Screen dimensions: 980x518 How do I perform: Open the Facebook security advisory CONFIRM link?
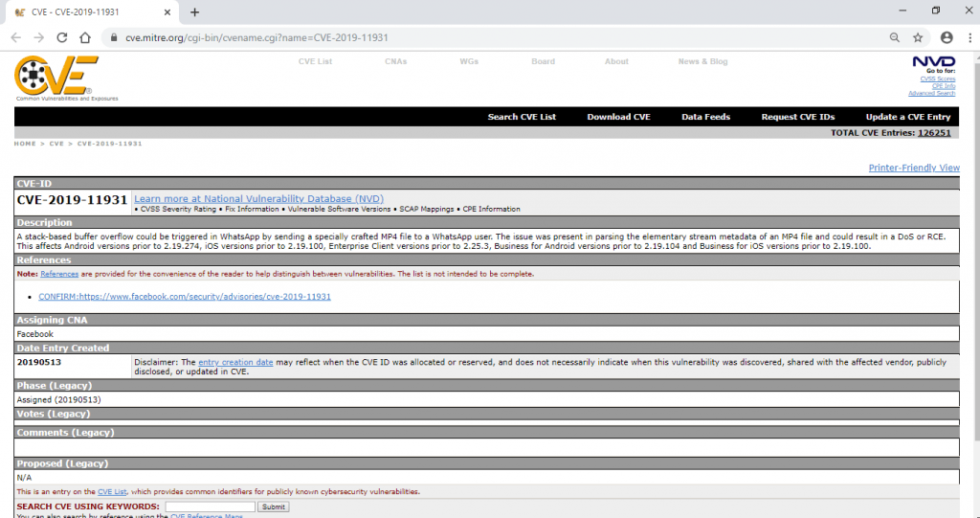tap(185, 297)
